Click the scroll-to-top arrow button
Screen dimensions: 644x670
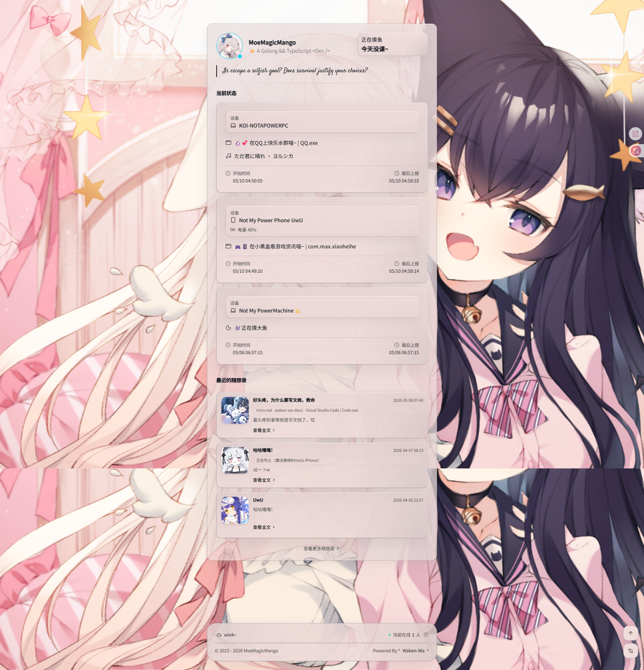pos(631,633)
